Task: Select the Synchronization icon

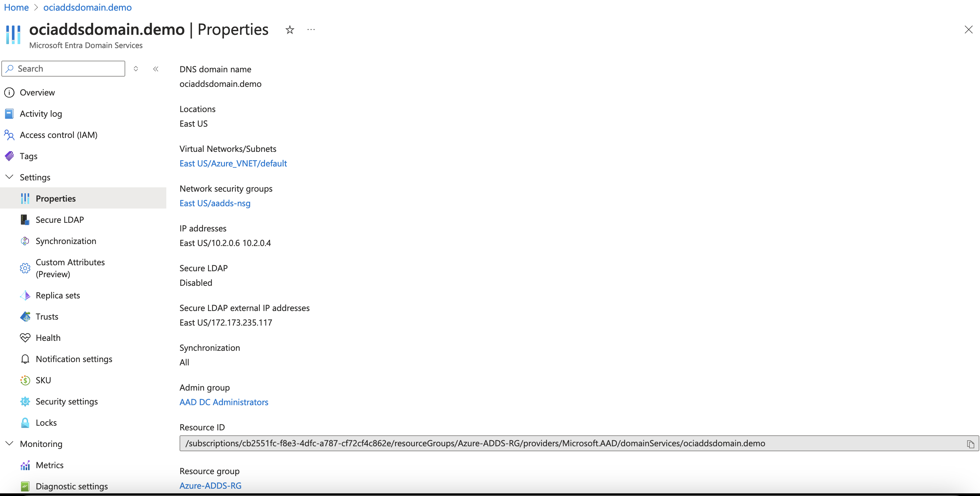Action: 25,241
